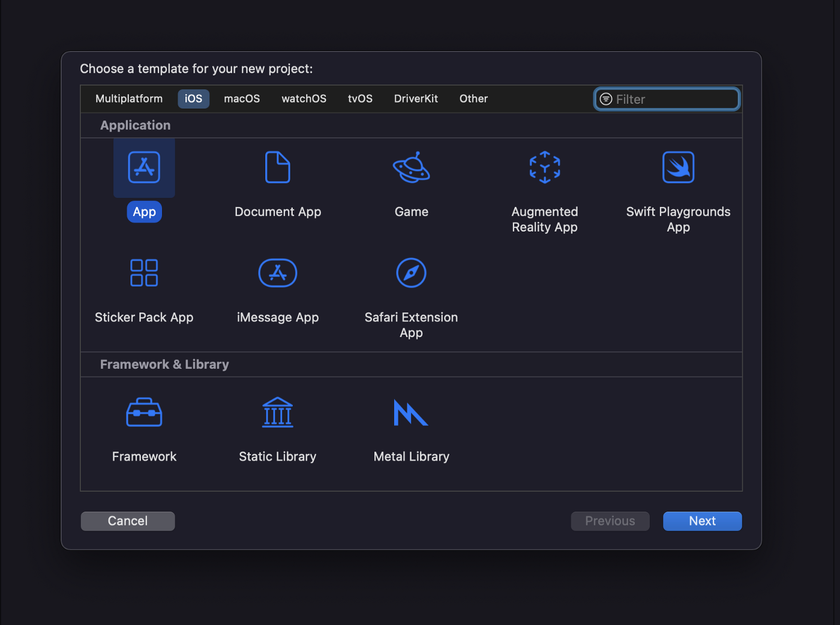Click the Swift Playgrounds App label
This screenshot has height=625, width=840.
tap(679, 220)
